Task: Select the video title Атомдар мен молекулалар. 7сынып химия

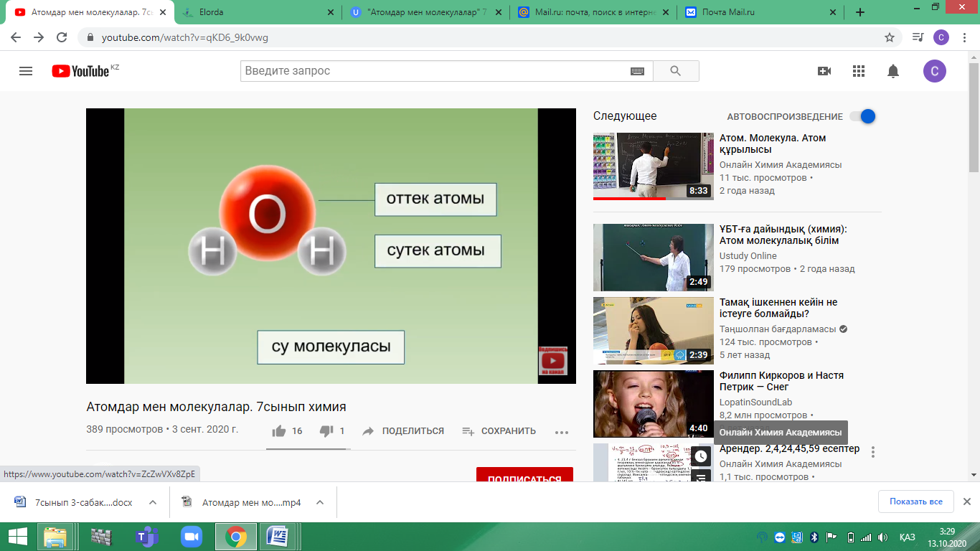Action: (x=216, y=407)
